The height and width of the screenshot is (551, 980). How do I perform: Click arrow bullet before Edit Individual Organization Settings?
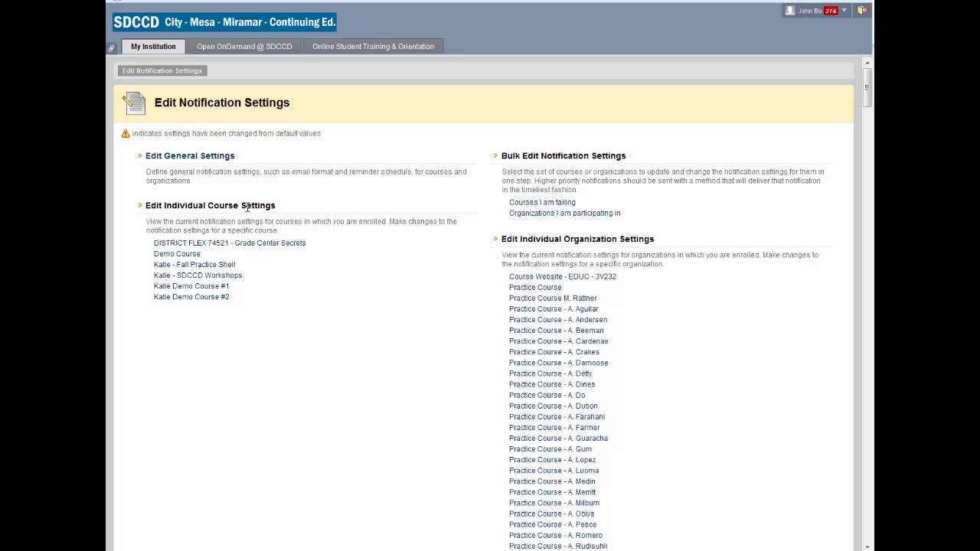(x=495, y=239)
